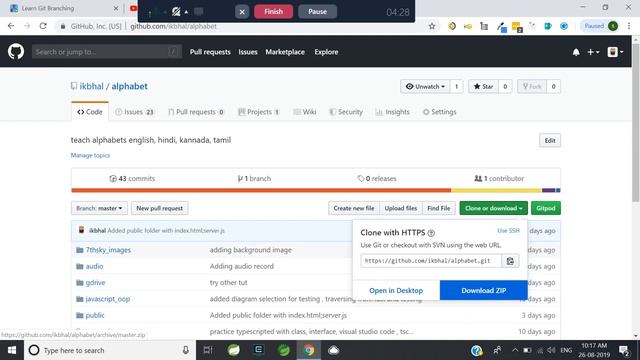Open the alphabet repository name link
This screenshot has height=360, width=640.
point(129,86)
